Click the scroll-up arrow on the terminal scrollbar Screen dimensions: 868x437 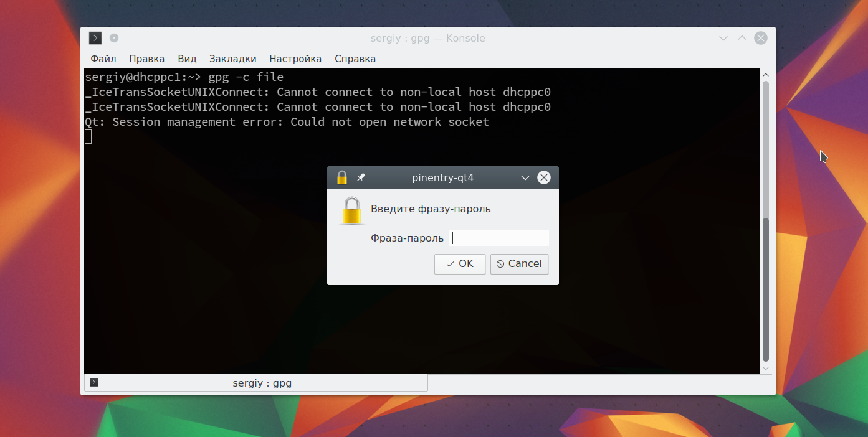pos(765,73)
